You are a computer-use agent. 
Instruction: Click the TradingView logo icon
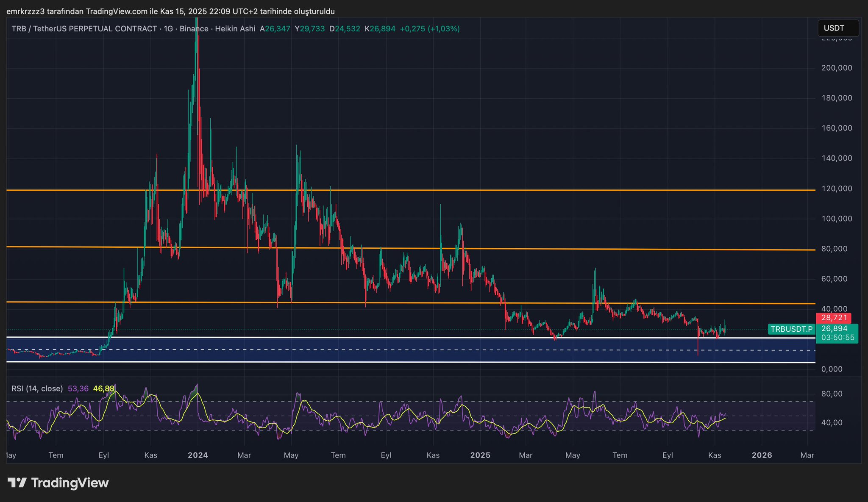[x=17, y=483]
